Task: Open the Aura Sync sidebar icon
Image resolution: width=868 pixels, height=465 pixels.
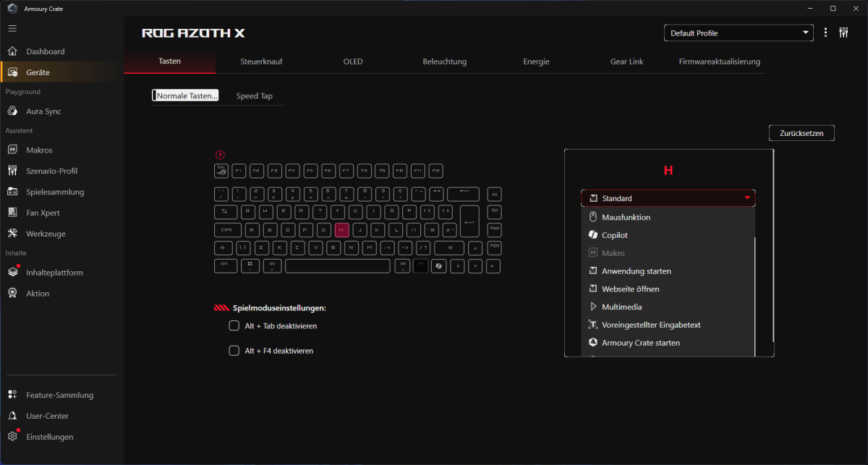Action: click(12, 111)
